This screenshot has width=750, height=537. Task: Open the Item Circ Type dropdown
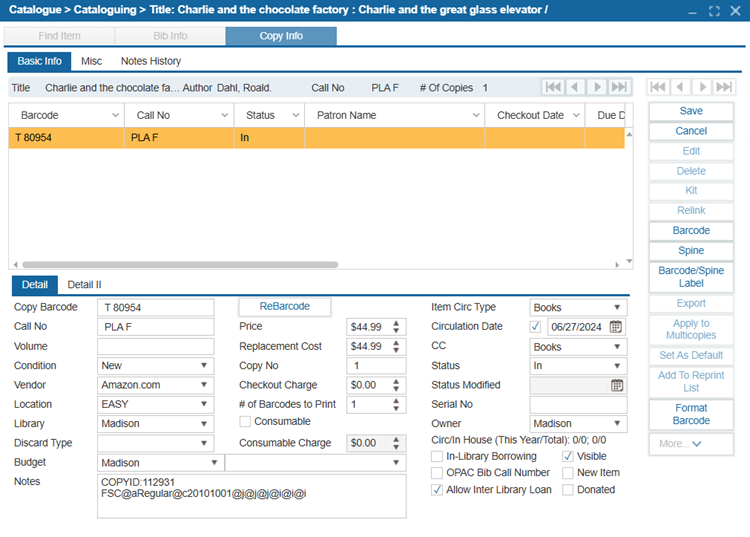(x=578, y=307)
